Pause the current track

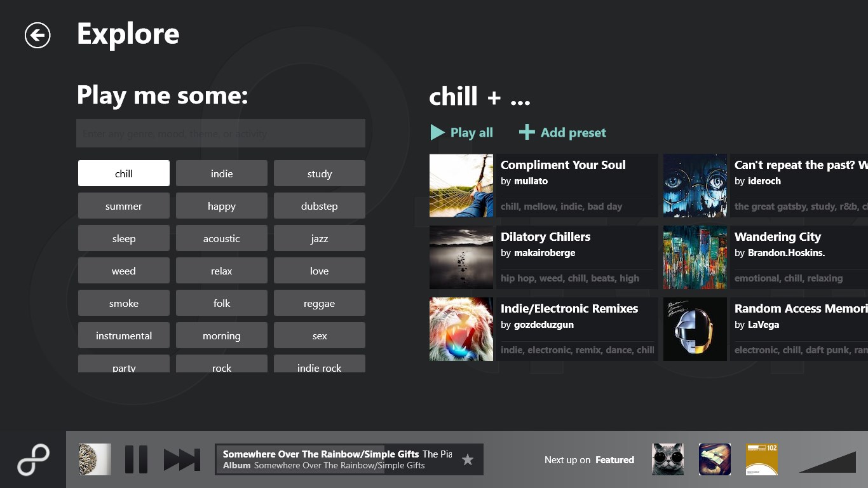[136, 459]
